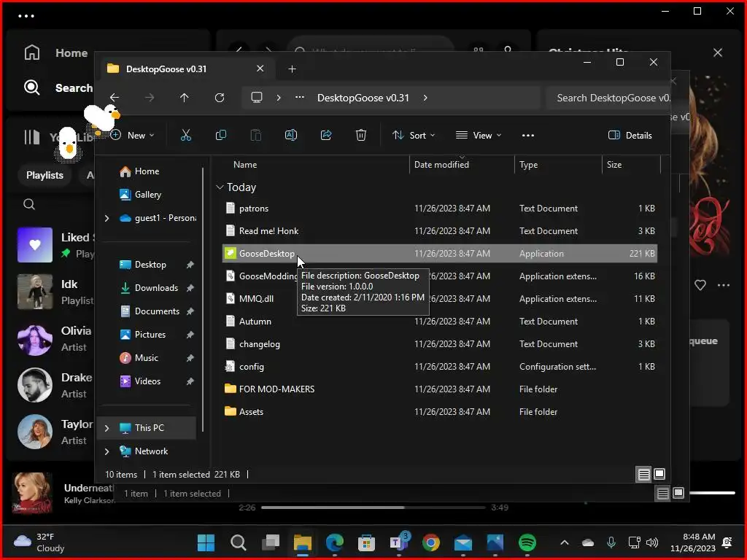Viewport: 747px width, 560px height.
Task: Open the New dropdown menu
Action: pyautogui.click(x=133, y=135)
